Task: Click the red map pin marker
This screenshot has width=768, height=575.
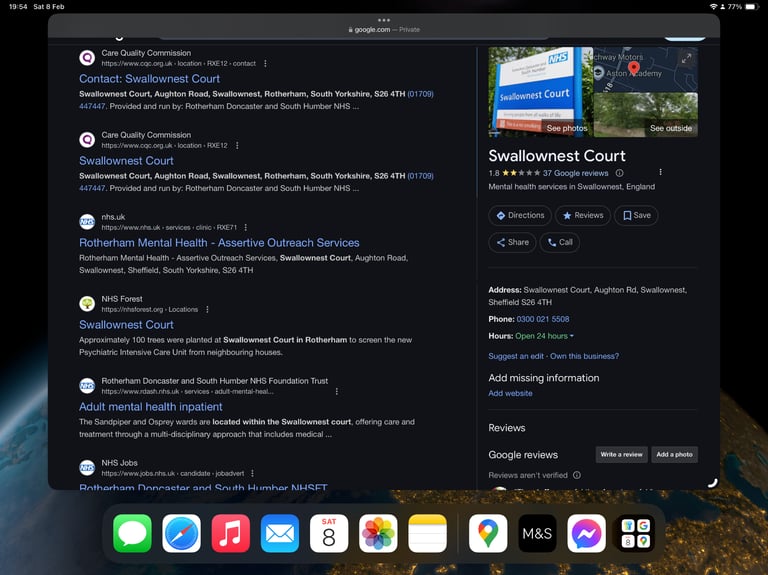Action: tap(634, 68)
